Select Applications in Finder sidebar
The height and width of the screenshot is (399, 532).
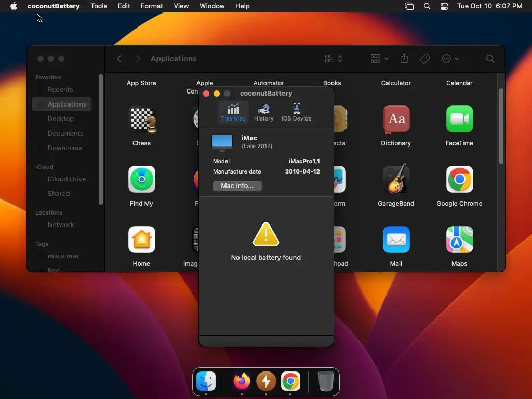(x=62, y=104)
